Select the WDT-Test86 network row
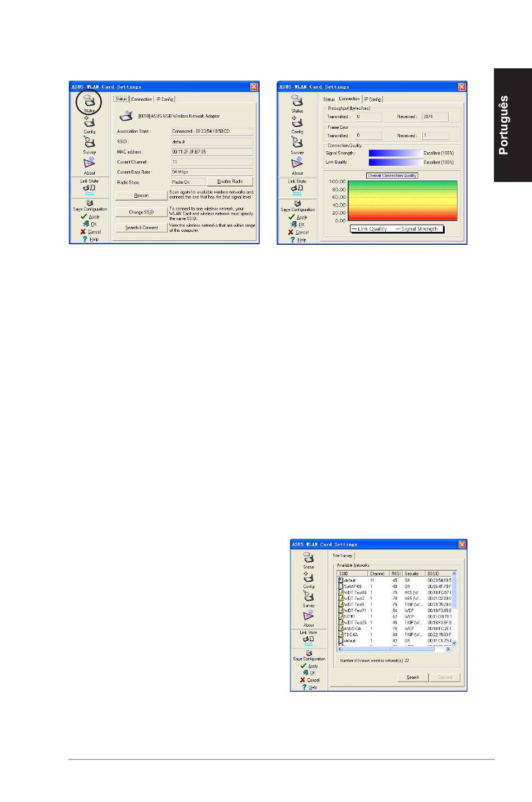Image resolution: width=532 pixels, height=802 pixels. point(394,593)
